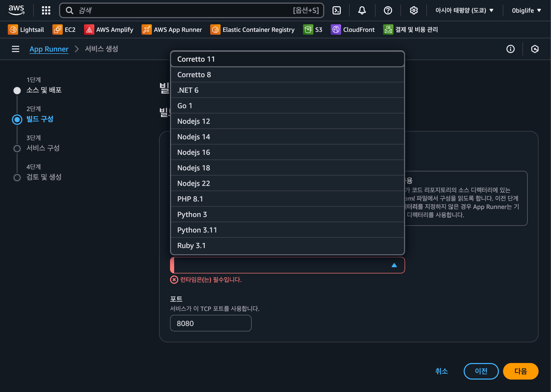551x392 pixels.
Task: Click the 런타임은(는) 필수입니다 error text
Action: [x=211, y=280]
